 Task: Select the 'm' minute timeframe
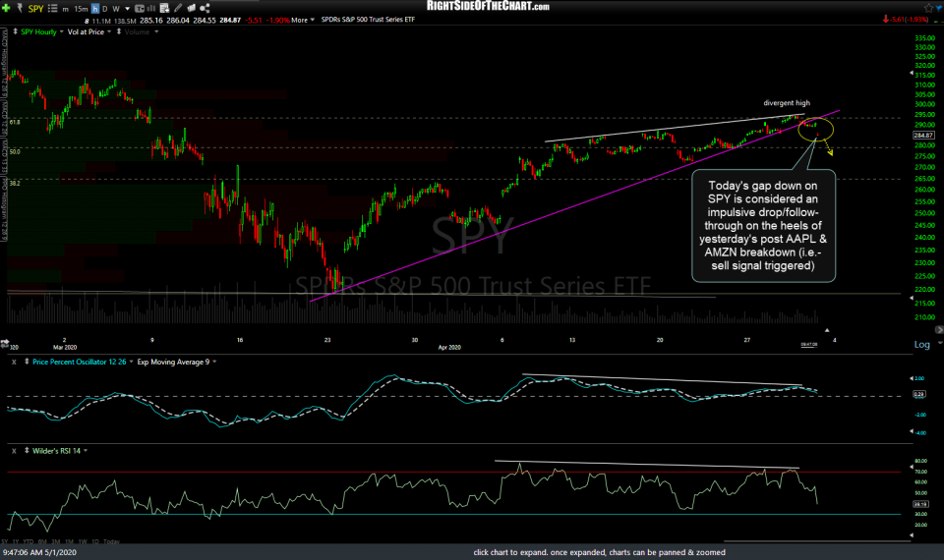tap(66, 9)
